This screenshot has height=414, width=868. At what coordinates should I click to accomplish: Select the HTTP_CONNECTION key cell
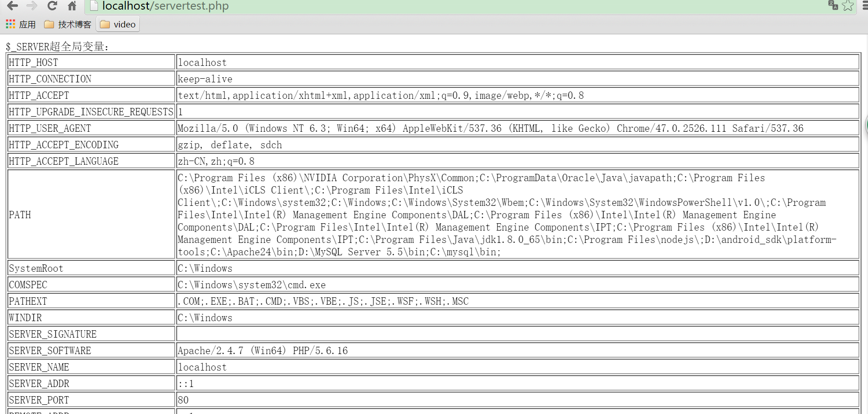91,79
